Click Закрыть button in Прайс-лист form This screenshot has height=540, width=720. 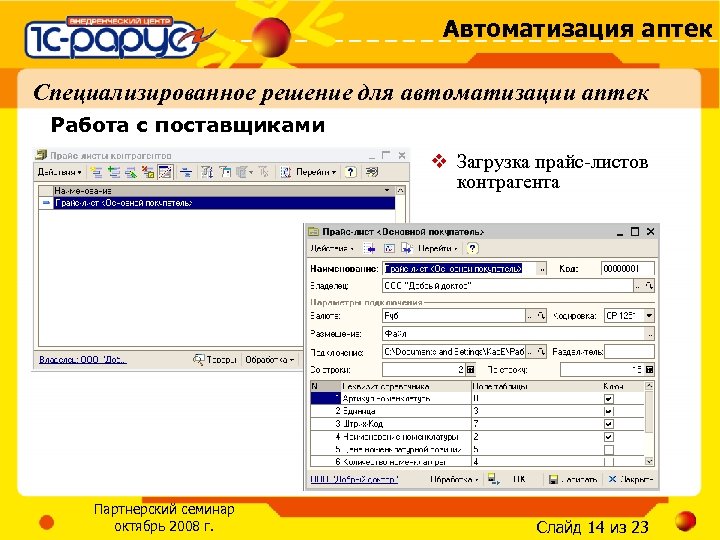630,479
